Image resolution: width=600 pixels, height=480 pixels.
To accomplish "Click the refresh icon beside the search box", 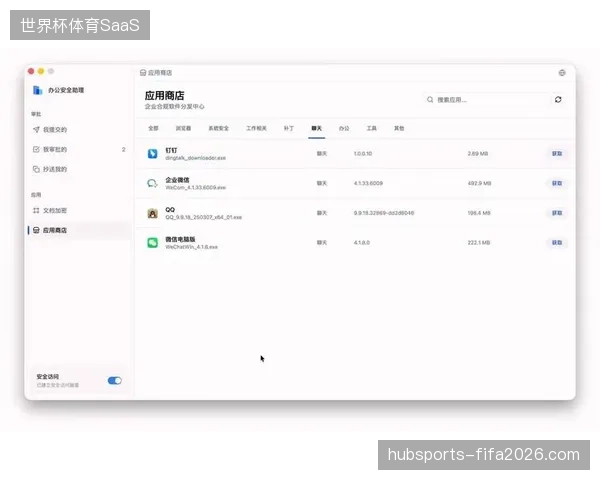I will pyautogui.click(x=558, y=100).
